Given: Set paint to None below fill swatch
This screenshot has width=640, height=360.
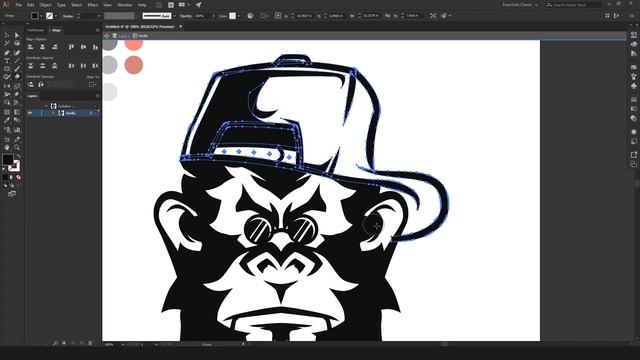Looking at the screenshot, I should pos(18,178).
